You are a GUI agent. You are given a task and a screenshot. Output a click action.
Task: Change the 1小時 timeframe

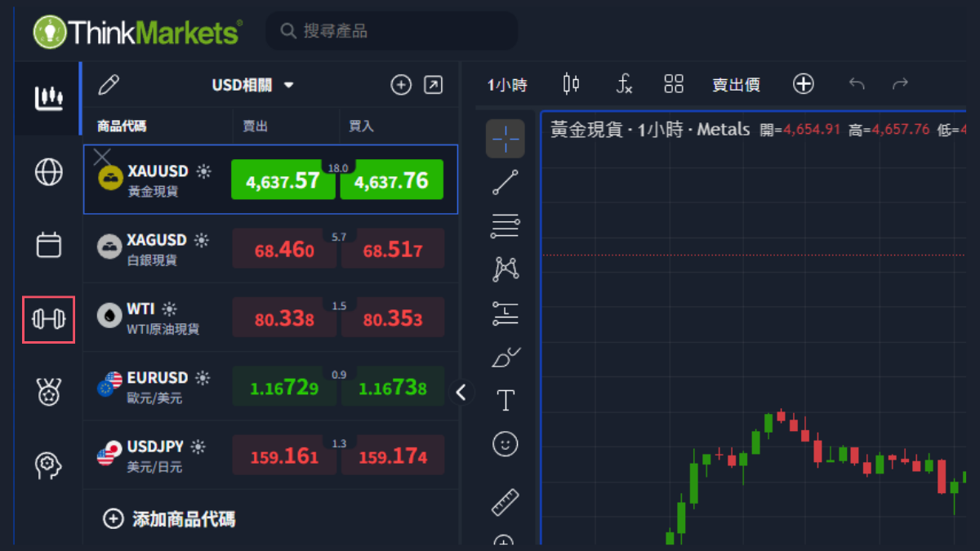pyautogui.click(x=507, y=84)
